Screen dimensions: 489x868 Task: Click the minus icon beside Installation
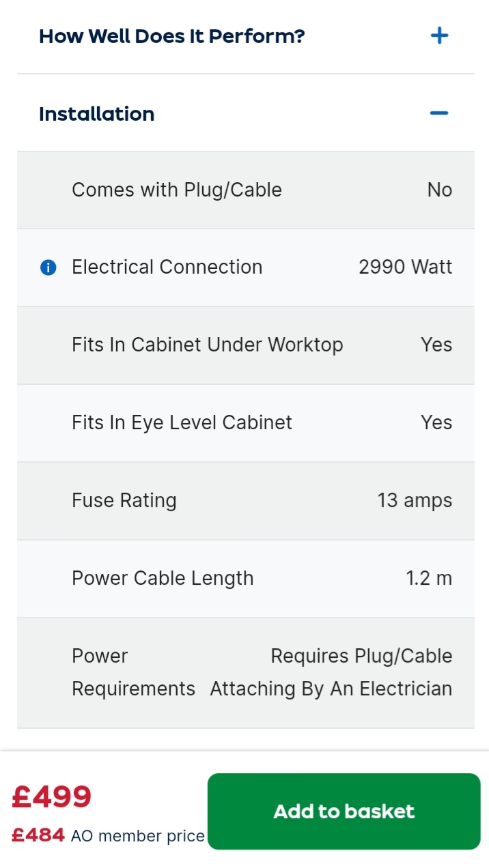pos(439,113)
